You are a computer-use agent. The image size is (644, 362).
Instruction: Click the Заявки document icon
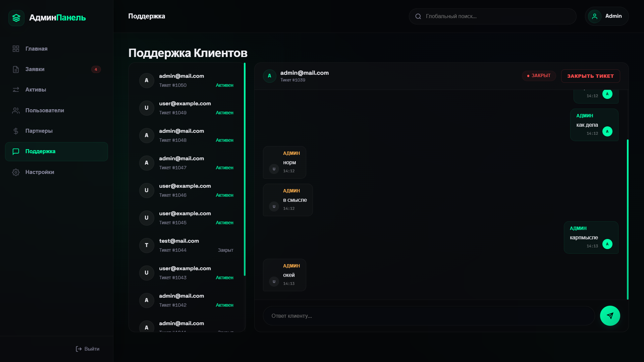16,69
